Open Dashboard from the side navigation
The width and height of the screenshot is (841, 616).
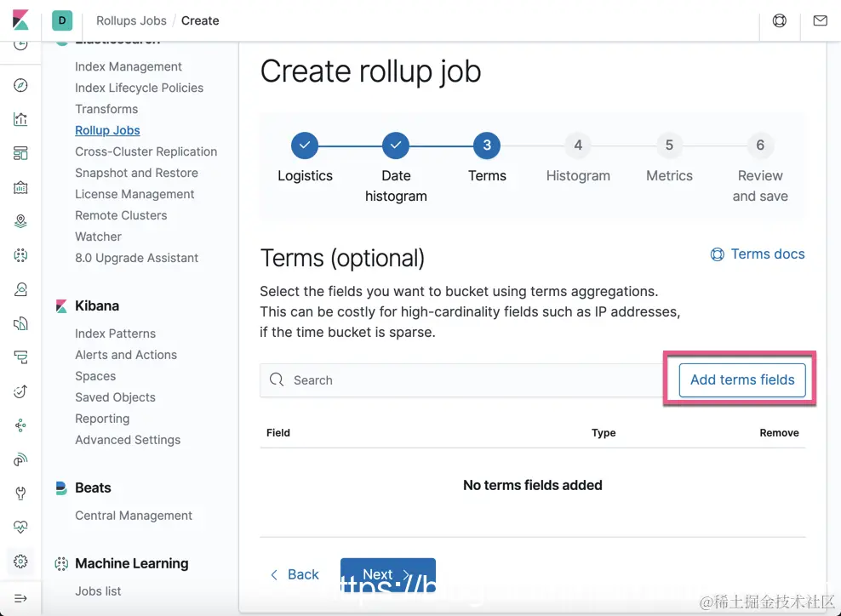tap(20, 153)
